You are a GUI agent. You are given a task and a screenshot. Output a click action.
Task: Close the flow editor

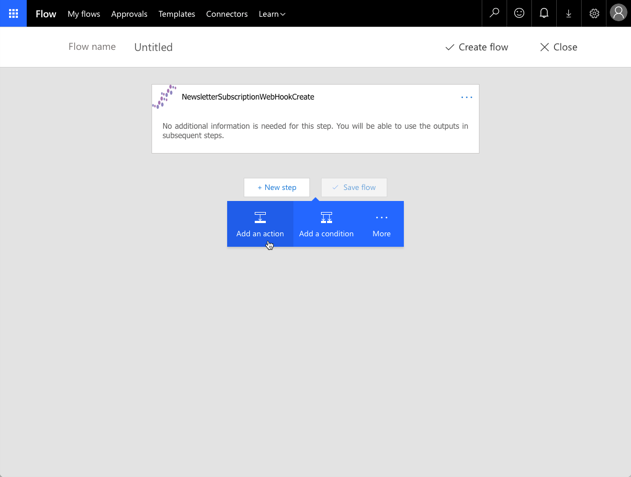[x=559, y=47]
